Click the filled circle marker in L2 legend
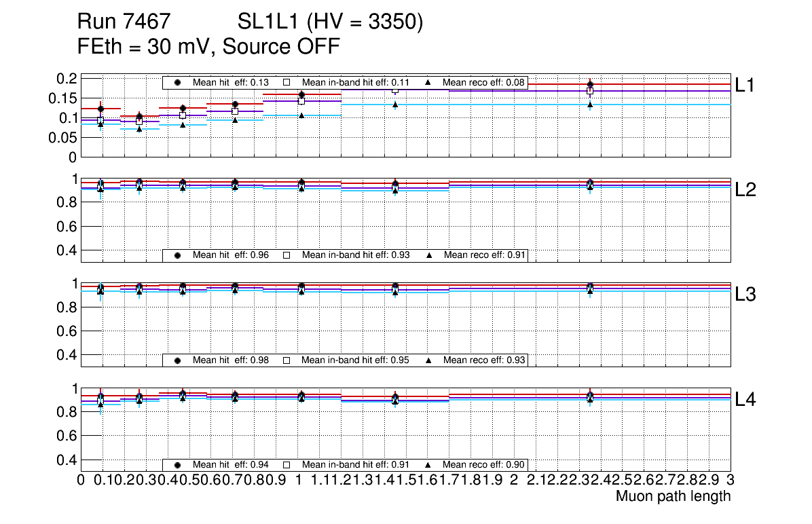Screen dimensions: 812x524 coord(178,255)
